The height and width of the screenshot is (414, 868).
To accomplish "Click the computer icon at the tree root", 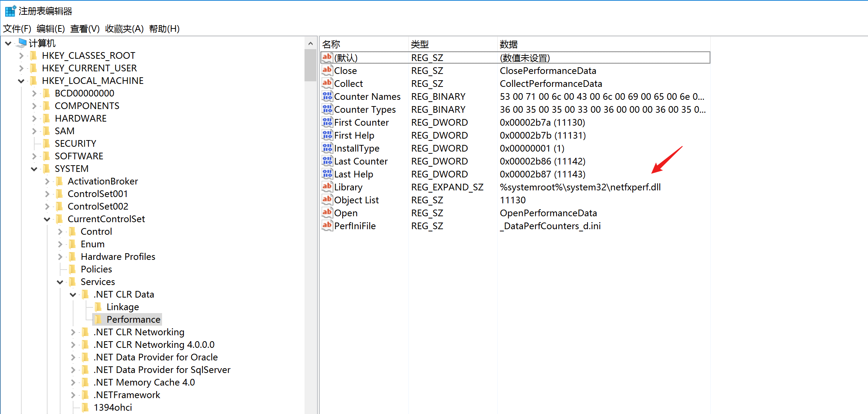I will tap(22, 43).
